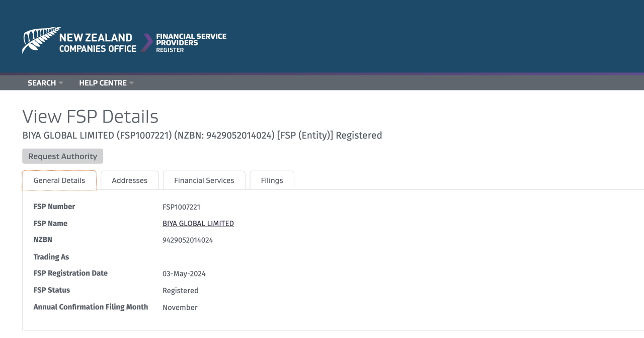The height and width of the screenshot is (338, 644).
Task: Click the November filing month value
Action: [x=180, y=308]
